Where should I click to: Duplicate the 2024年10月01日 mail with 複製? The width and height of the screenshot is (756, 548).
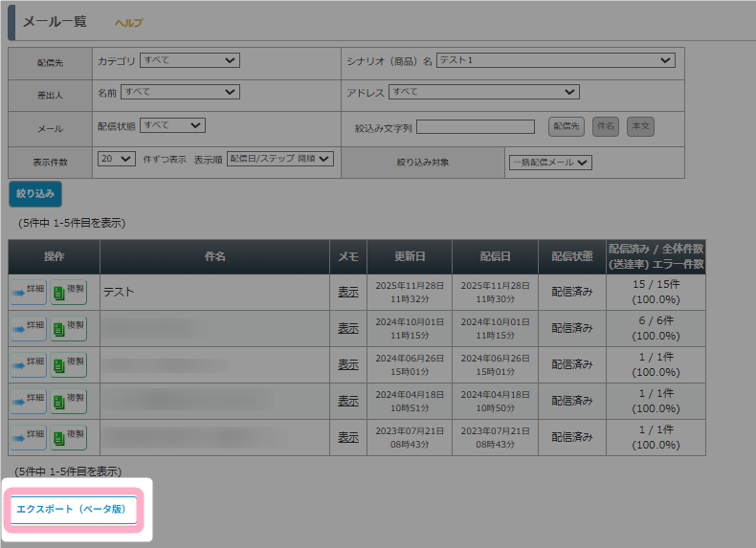click(x=69, y=328)
